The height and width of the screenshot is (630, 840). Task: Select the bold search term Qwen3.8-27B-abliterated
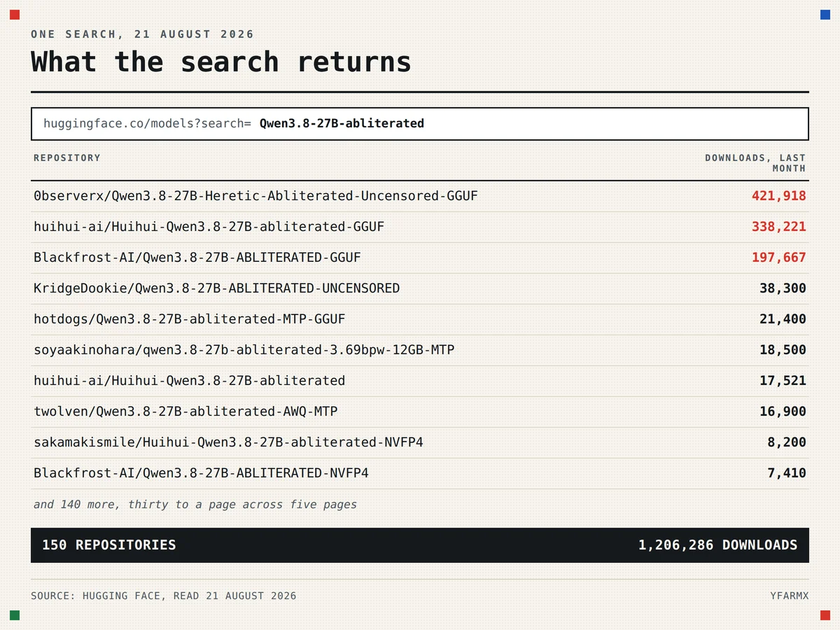(x=342, y=124)
